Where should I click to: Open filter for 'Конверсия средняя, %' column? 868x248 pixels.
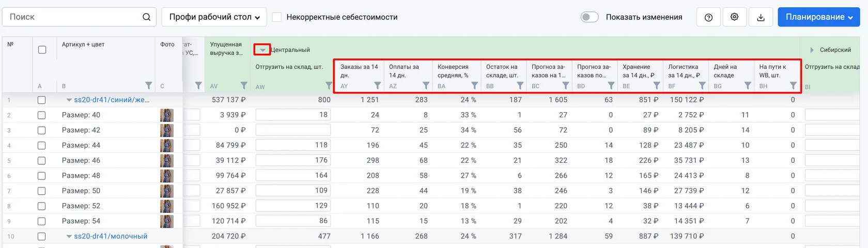click(x=474, y=86)
